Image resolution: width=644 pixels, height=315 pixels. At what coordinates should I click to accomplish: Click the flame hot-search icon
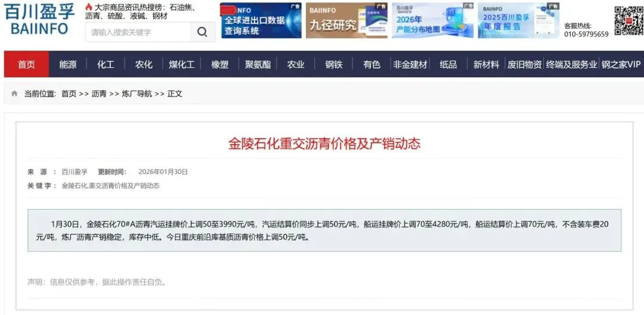pyautogui.click(x=89, y=7)
